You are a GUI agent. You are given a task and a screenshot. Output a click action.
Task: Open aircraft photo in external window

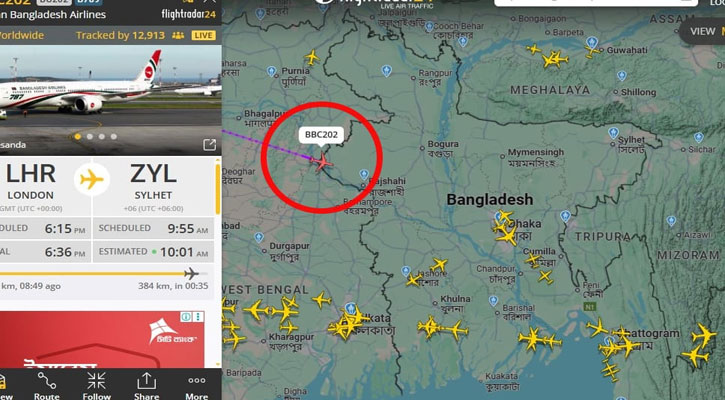(209, 145)
